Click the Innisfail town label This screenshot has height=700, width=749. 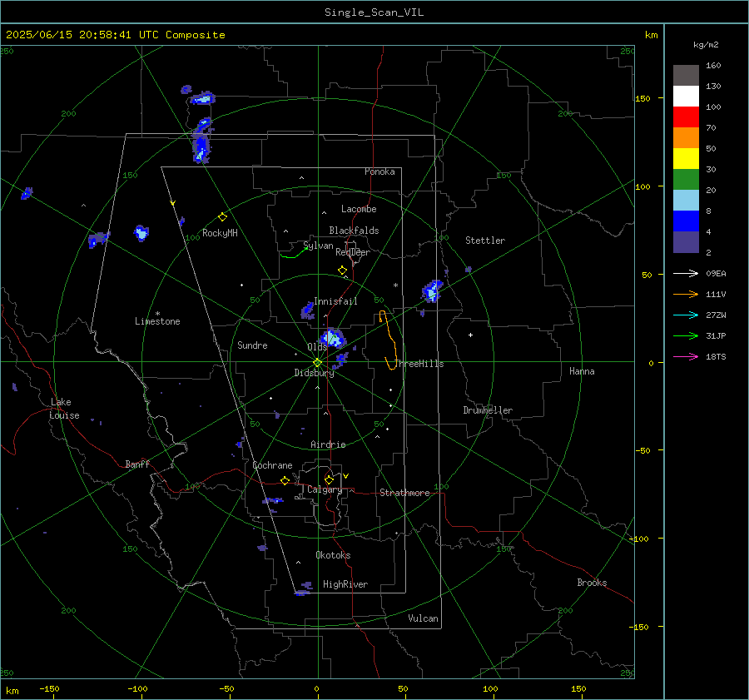click(335, 301)
